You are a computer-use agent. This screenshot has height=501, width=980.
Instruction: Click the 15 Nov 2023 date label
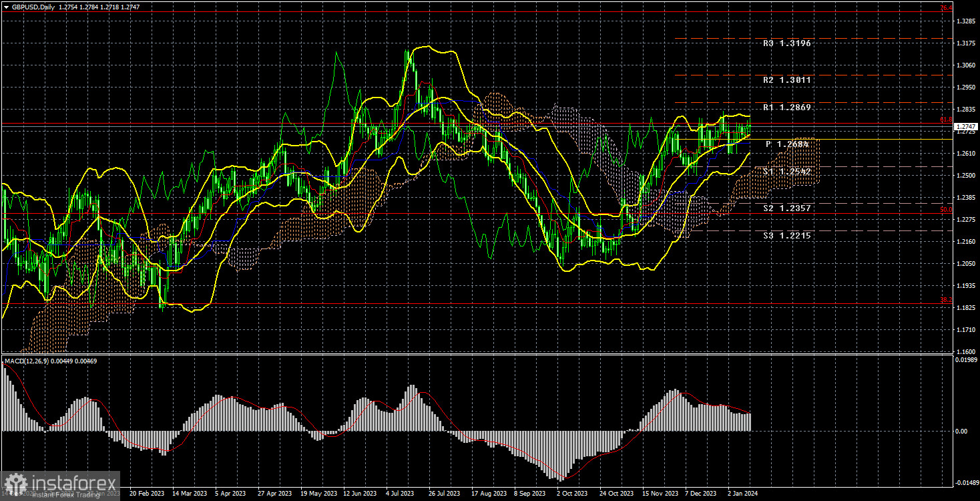point(660,494)
